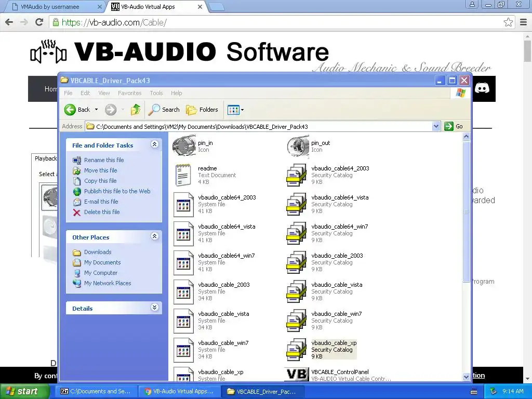
Task: Collapse the File and Folder Tasks panel
Action: (154, 144)
